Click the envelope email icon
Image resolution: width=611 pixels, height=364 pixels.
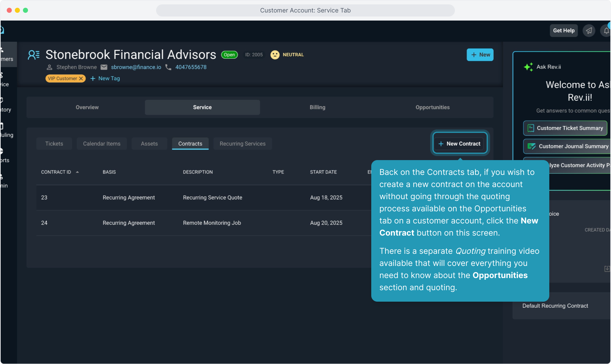coord(104,67)
